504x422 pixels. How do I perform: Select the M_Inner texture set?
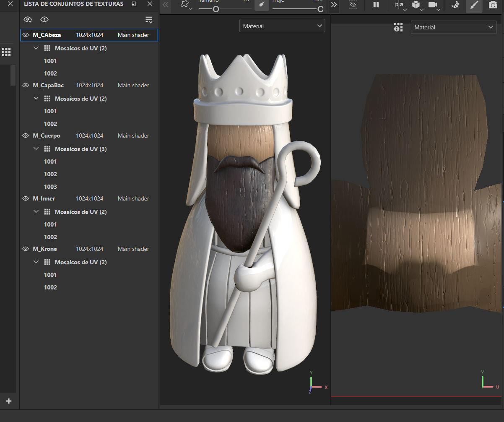click(x=44, y=198)
